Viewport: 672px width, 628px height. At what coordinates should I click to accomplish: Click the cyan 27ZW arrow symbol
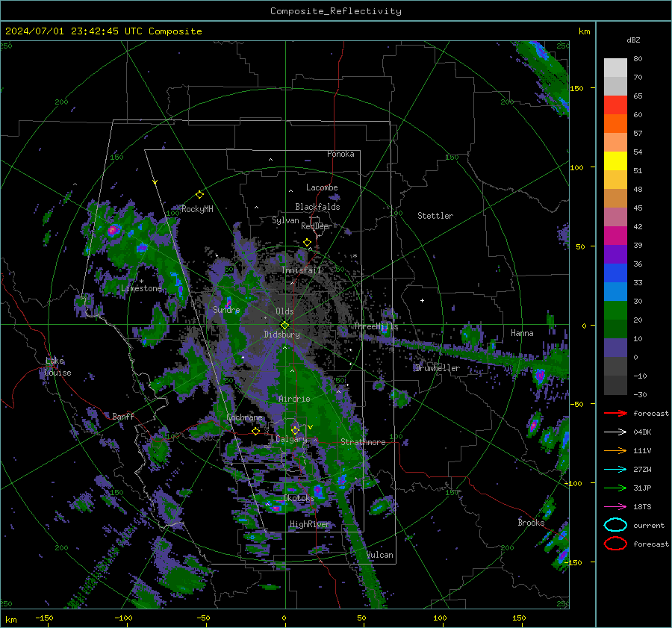(x=615, y=470)
